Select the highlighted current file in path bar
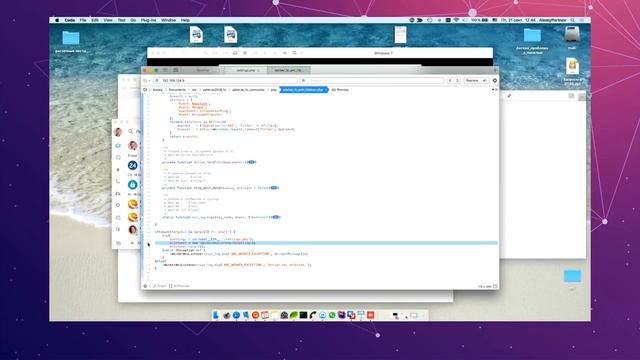 click(x=304, y=89)
